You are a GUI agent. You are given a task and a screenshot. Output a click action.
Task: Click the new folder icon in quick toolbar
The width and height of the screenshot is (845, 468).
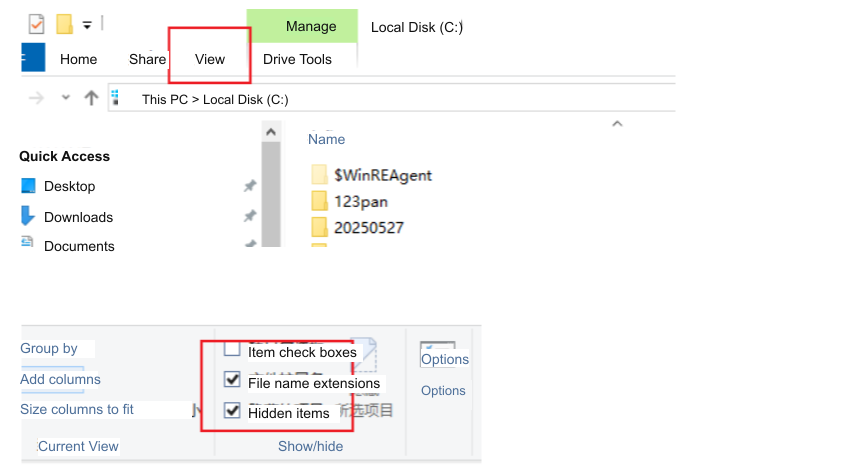click(x=65, y=24)
